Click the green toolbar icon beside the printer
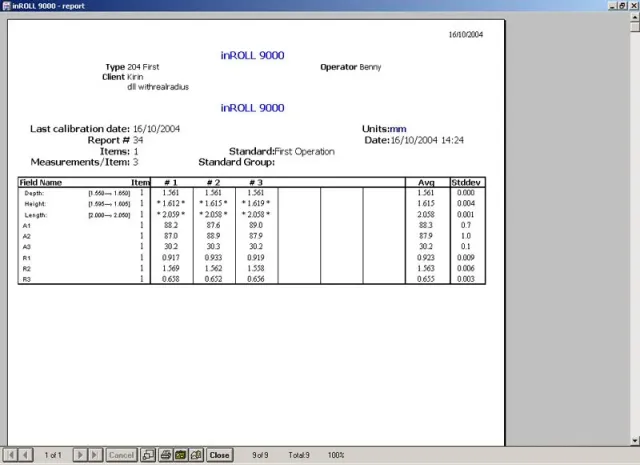This screenshot has height=465, width=640. tap(181, 455)
